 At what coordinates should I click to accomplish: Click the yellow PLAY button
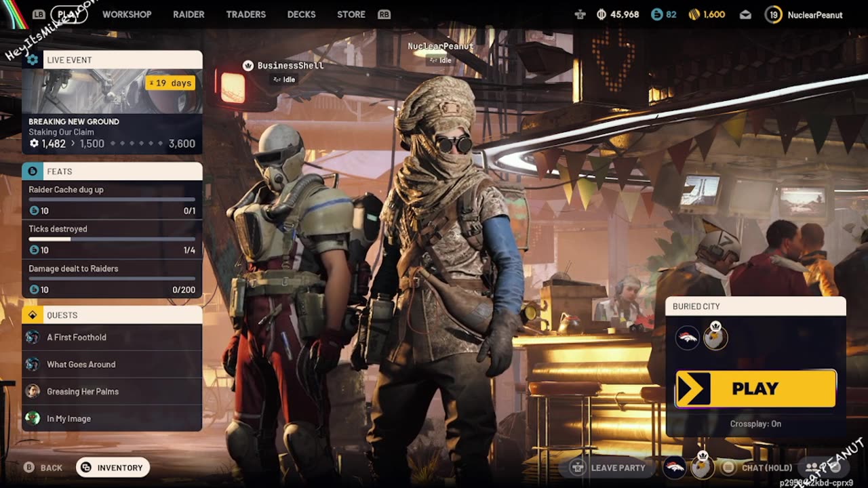click(755, 388)
